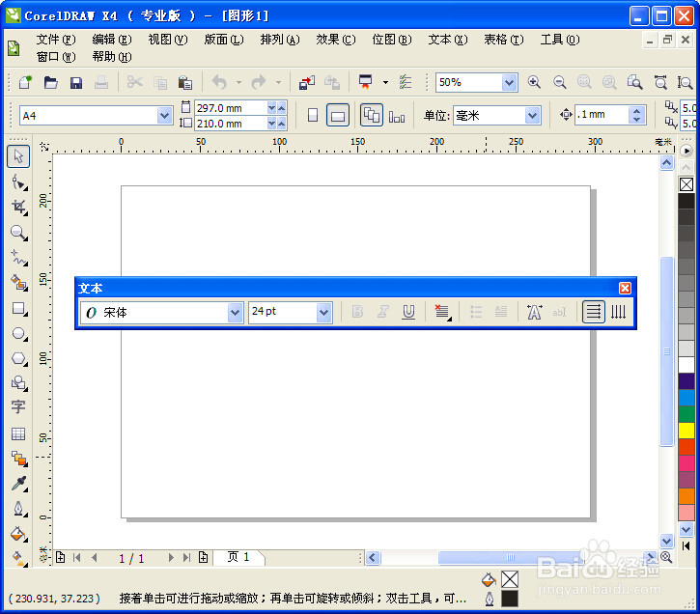
Task: Close the 文本 floating toolbar
Action: tap(625, 289)
